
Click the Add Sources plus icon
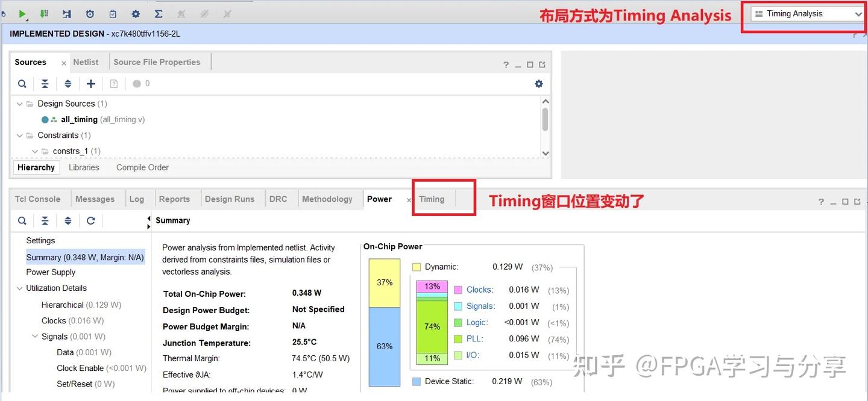(90, 83)
